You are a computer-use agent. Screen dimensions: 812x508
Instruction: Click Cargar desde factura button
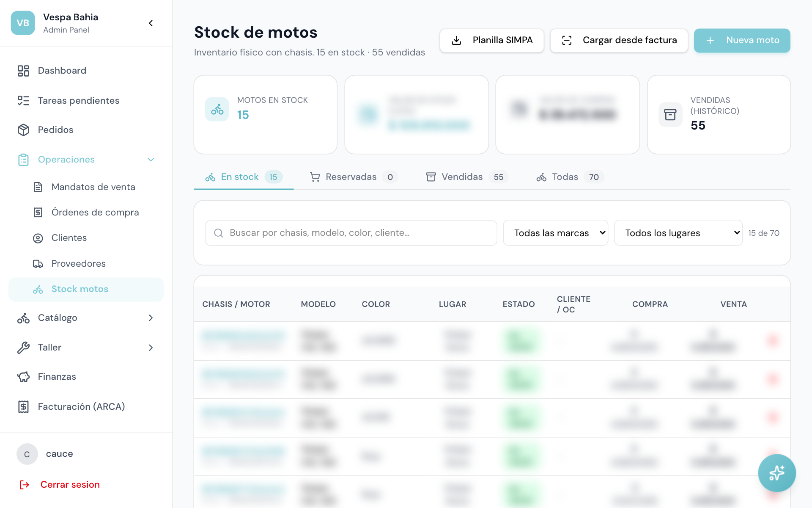[x=619, y=41]
